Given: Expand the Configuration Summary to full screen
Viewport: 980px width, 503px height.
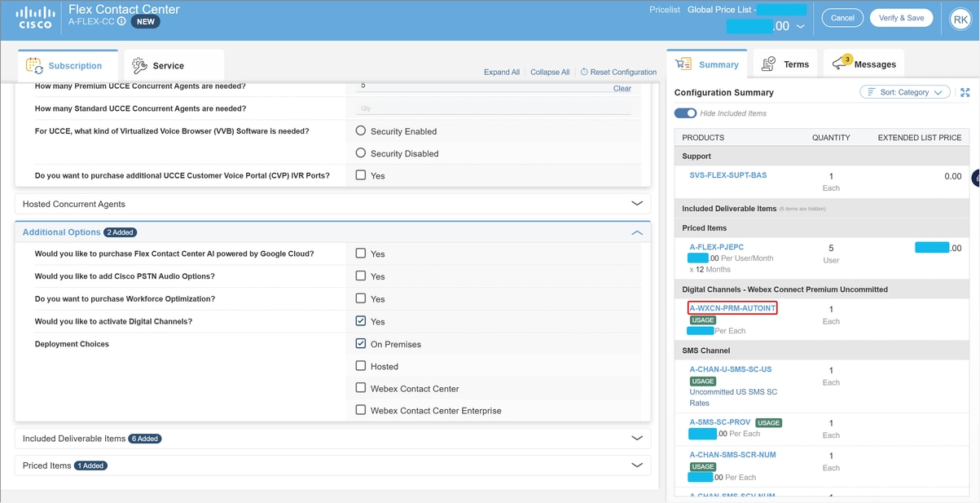Looking at the screenshot, I should coord(965,93).
